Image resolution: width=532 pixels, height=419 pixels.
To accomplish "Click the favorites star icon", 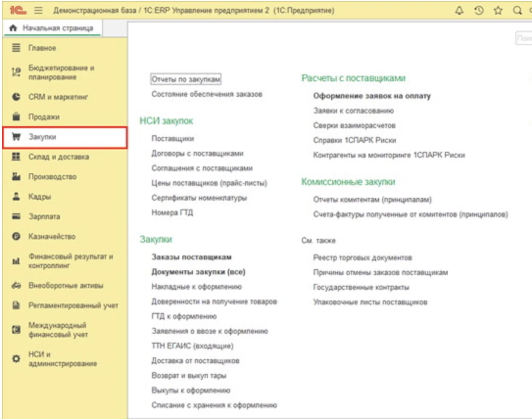I will pyautogui.click(x=499, y=11).
